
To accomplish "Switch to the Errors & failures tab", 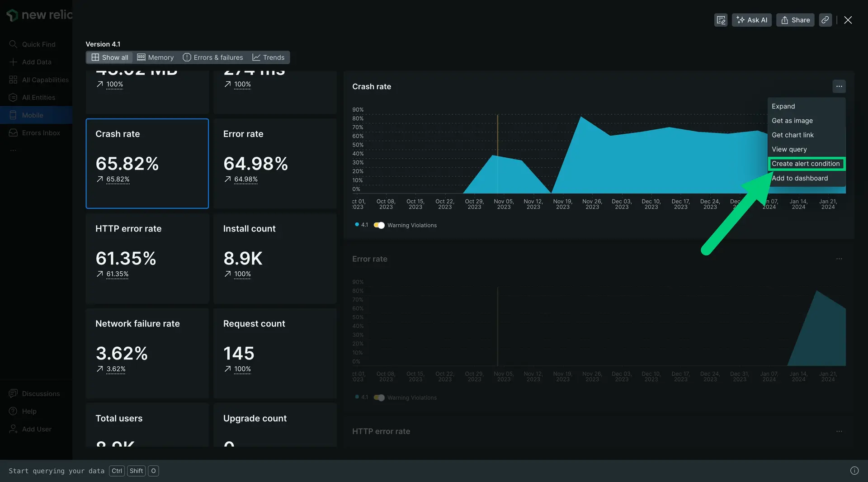I will coord(213,57).
